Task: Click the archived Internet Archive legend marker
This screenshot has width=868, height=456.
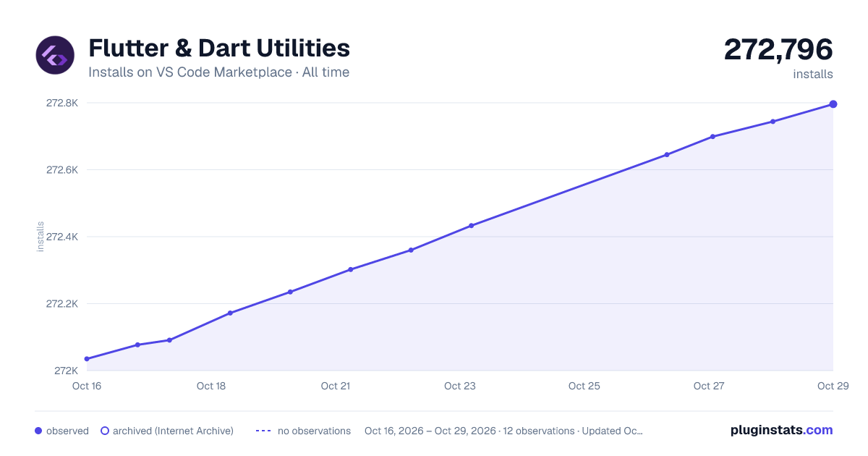Action: 105,431
